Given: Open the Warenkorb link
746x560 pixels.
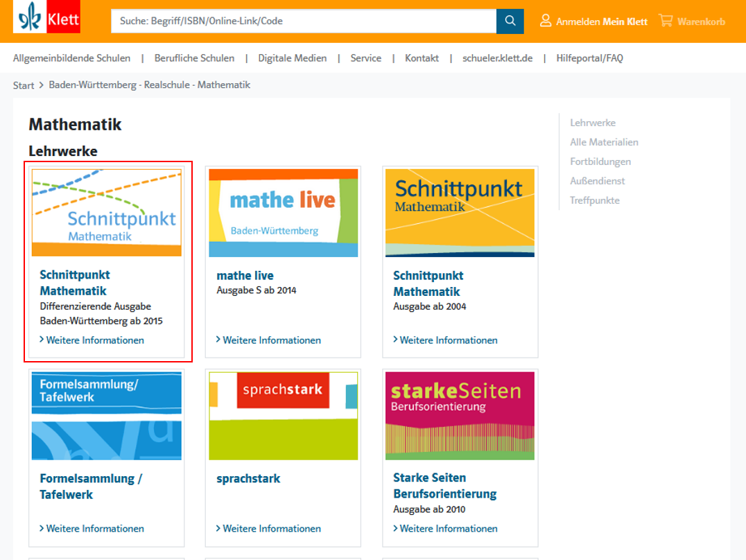Looking at the screenshot, I should [701, 21].
